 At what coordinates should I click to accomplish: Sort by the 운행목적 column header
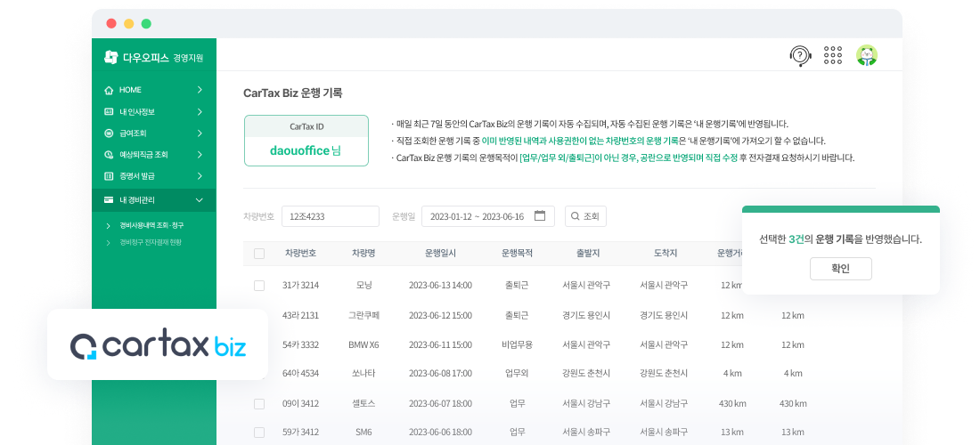click(517, 254)
